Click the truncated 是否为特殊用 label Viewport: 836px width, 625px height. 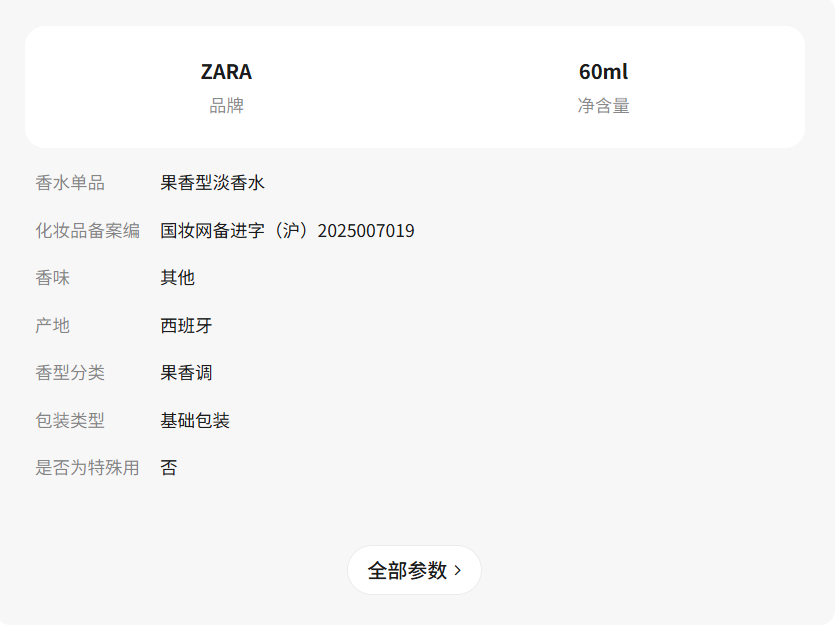87,468
